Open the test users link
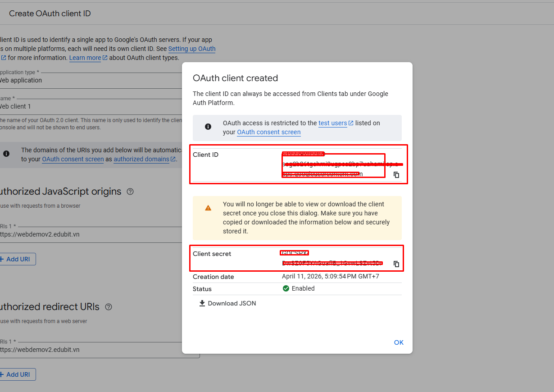The height and width of the screenshot is (392, 554). pyautogui.click(x=333, y=123)
